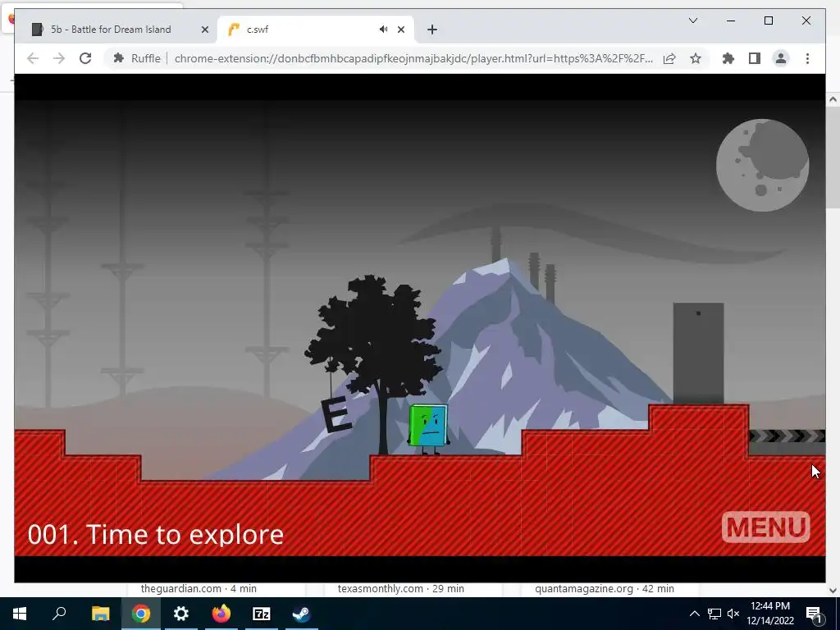Close the 5b - Battle for Dream Island tab

click(x=204, y=30)
